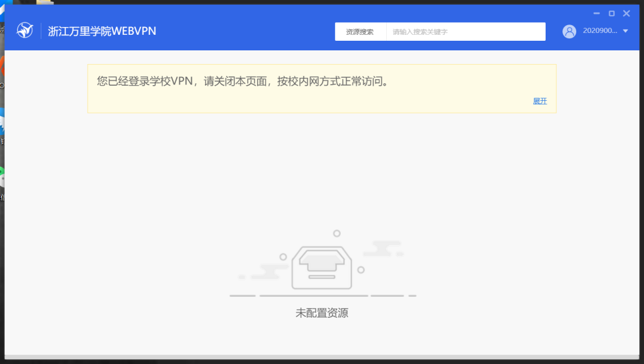
Task: Click the horizontal scrollbar at window bottom
Action: tap(321, 357)
